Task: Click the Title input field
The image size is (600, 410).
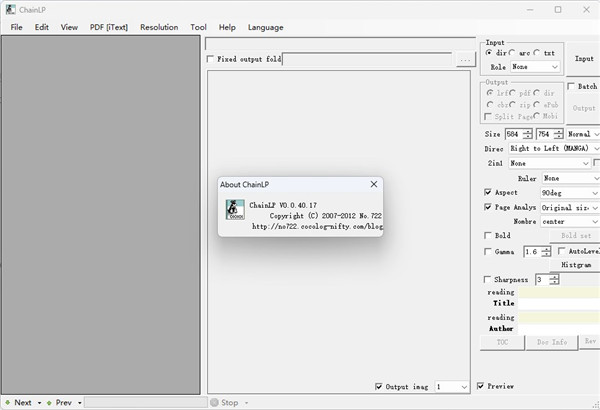Action: (559, 304)
